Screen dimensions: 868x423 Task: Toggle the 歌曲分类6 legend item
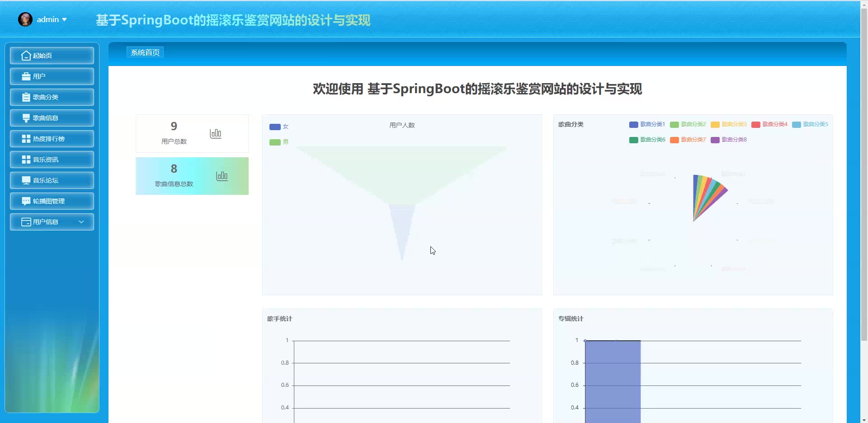click(647, 140)
